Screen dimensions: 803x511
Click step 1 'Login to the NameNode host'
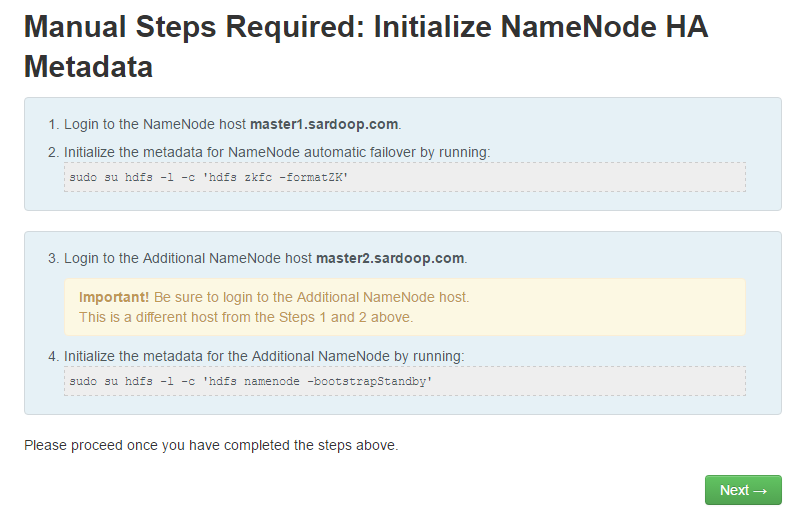tap(155, 125)
